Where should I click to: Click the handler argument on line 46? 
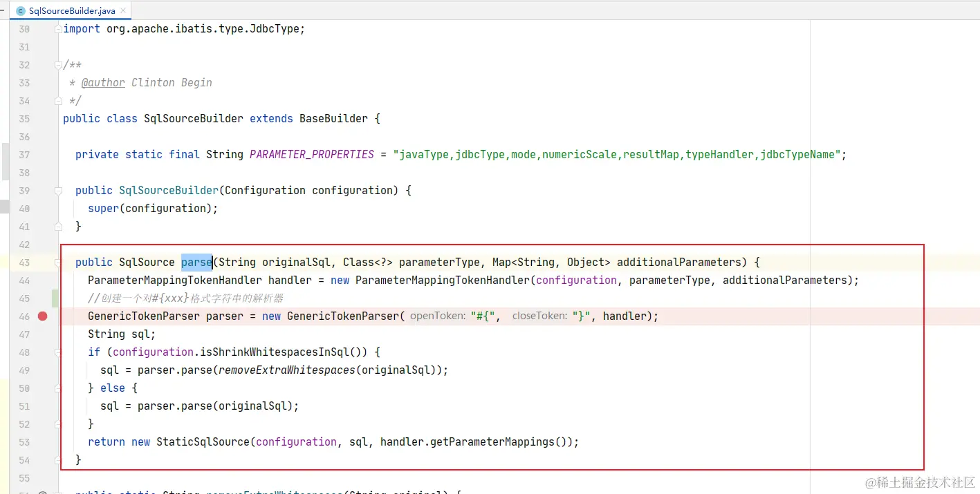coord(625,316)
